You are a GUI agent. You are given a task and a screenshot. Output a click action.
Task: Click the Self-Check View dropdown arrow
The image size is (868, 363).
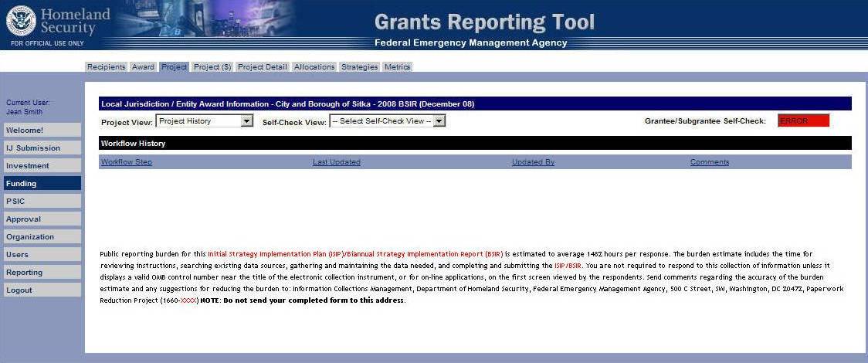click(x=439, y=120)
